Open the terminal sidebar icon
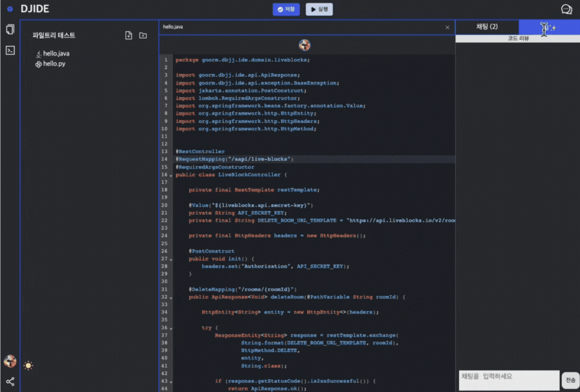The image size is (580, 392). [x=10, y=50]
